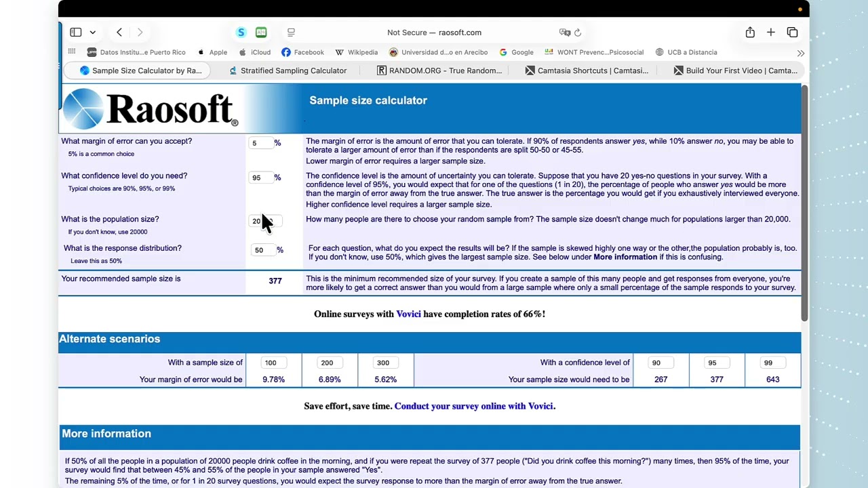Edit the sample size 200 field
Viewport: 868px width, 488px height.
(x=329, y=363)
